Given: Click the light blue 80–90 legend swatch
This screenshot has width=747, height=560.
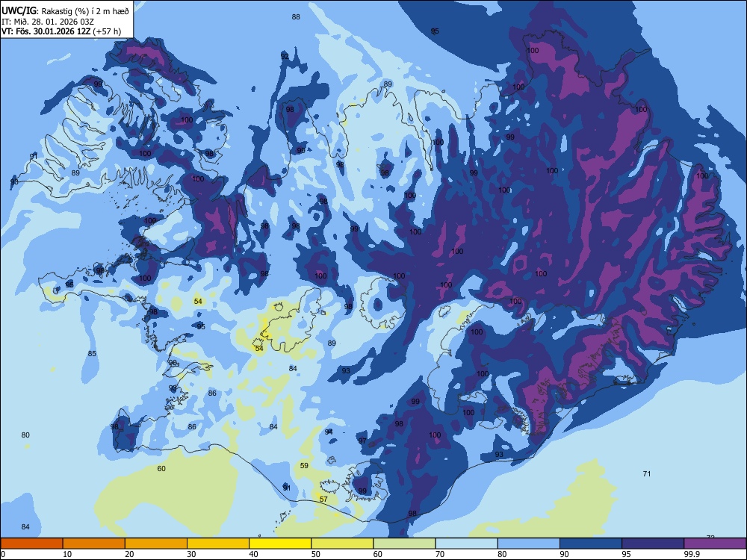Looking at the screenshot, I should point(529,544).
